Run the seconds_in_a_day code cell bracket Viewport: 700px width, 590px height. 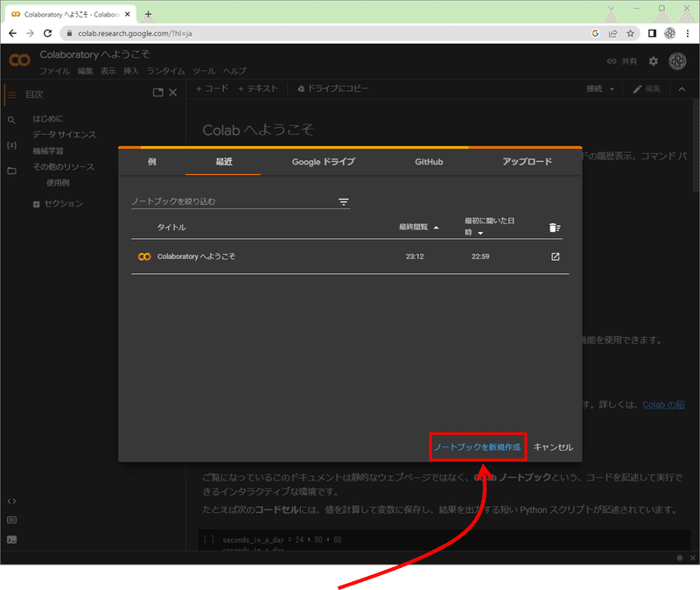pyautogui.click(x=209, y=539)
